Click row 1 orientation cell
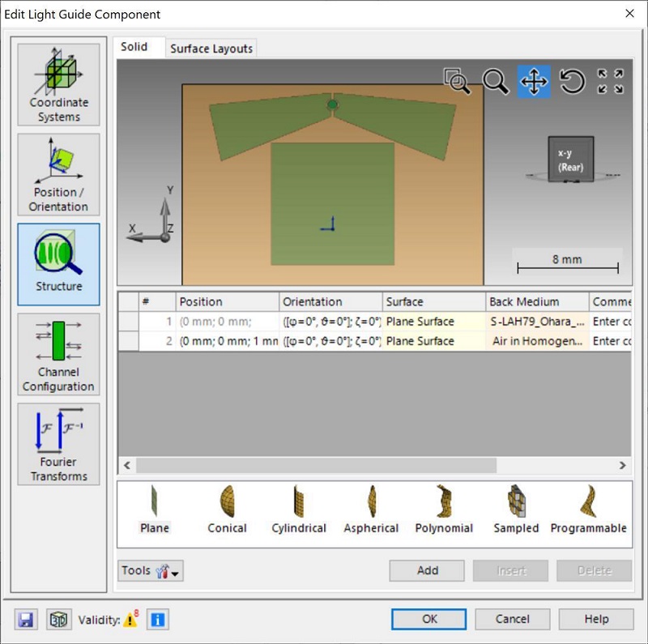 pyautogui.click(x=331, y=322)
